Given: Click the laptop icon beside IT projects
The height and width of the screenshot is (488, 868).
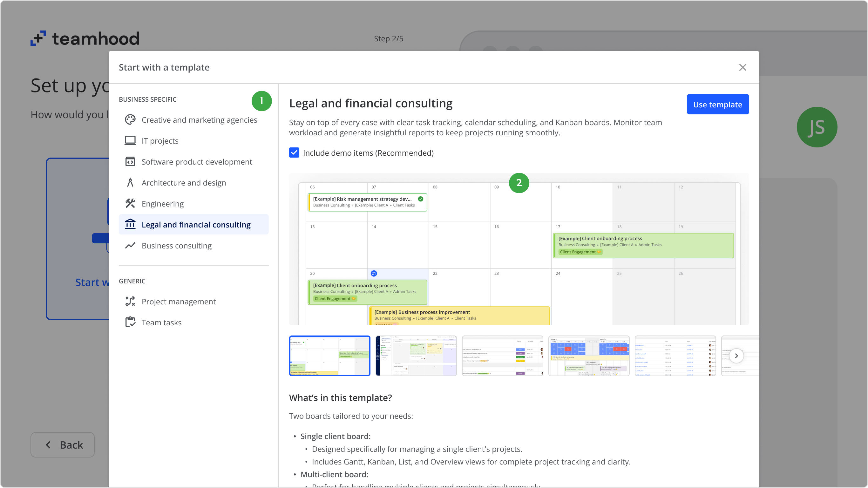Looking at the screenshot, I should pyautogui.click(x=130, y=140).
